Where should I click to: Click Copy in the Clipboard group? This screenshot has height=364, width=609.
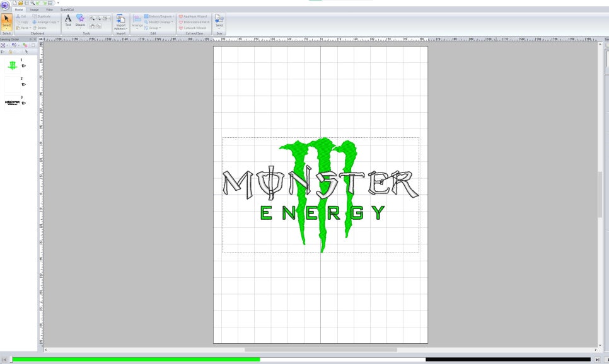point(21,22)
